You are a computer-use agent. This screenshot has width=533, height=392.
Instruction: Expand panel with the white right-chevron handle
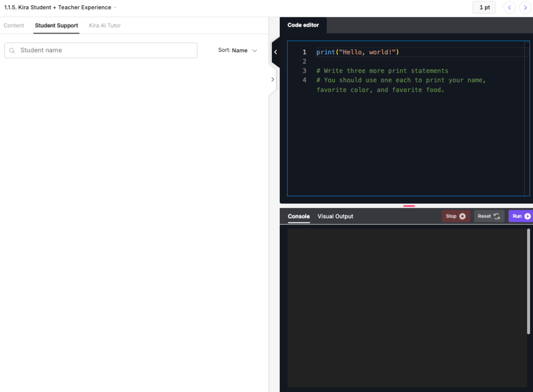[x=272, y=79]
